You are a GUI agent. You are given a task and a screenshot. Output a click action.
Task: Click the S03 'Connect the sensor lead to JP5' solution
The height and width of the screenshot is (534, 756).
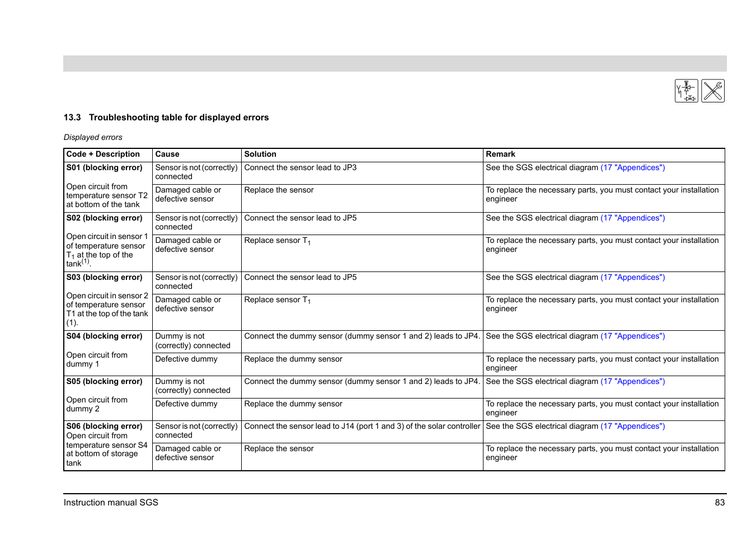pos(300,277)
